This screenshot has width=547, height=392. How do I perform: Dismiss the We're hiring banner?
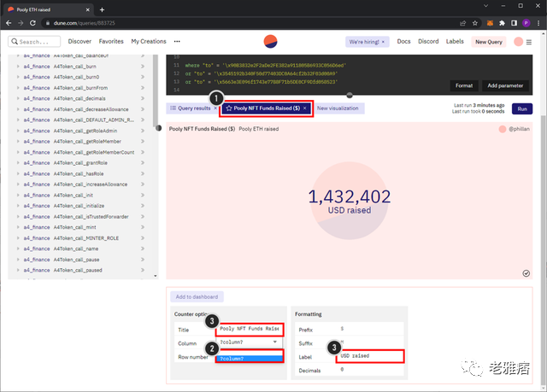point(383,42)
